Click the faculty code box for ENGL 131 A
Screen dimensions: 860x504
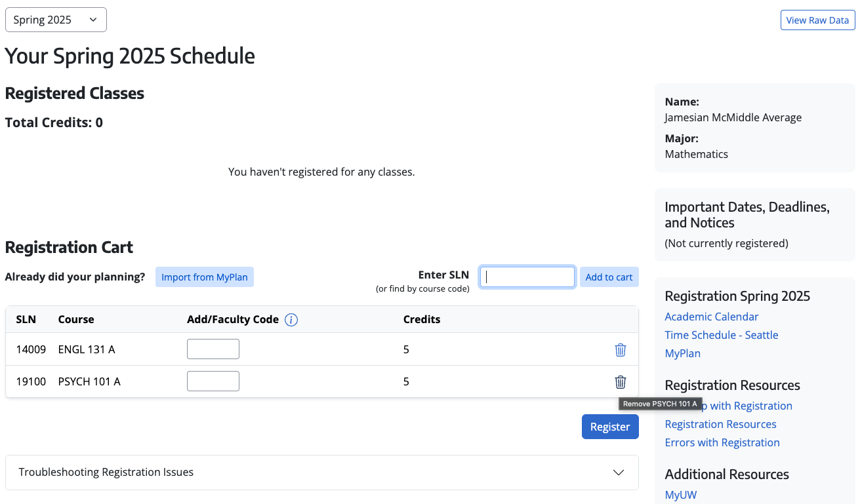[x=213, y=349]
